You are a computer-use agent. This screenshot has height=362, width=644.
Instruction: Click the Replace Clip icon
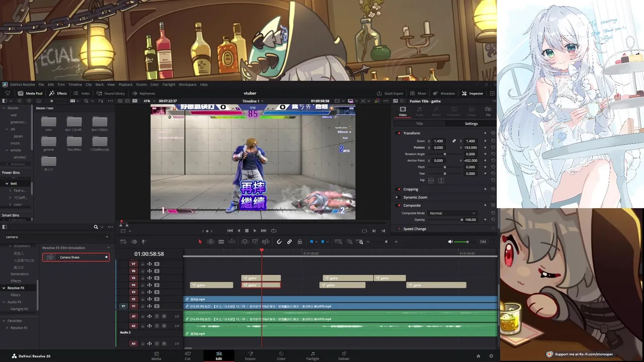(x=265, y=242)
